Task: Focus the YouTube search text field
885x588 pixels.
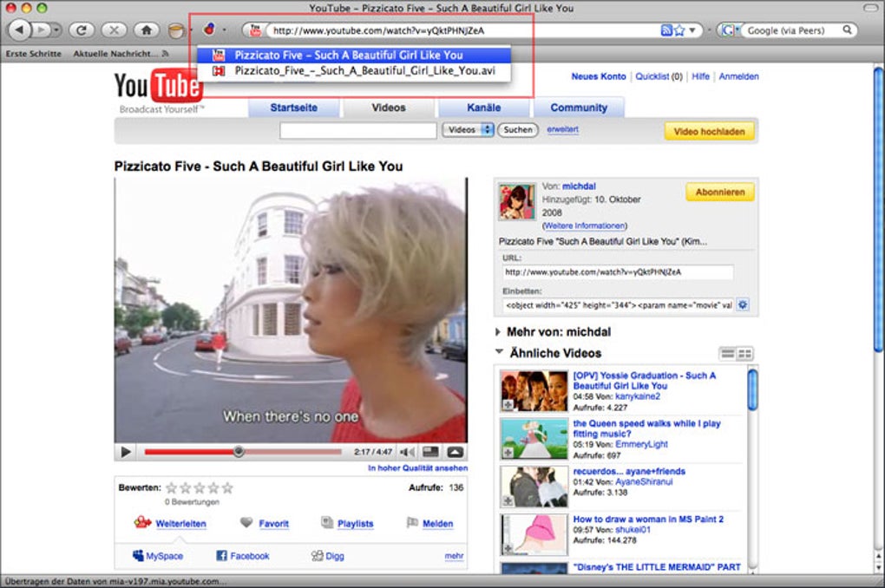Action: click(357, 130)
